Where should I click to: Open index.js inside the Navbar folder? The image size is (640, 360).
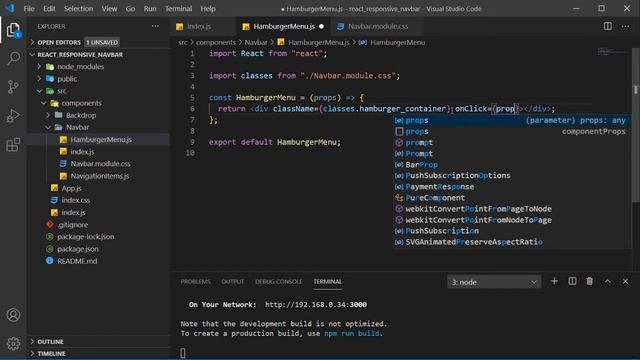pos(98,152)
